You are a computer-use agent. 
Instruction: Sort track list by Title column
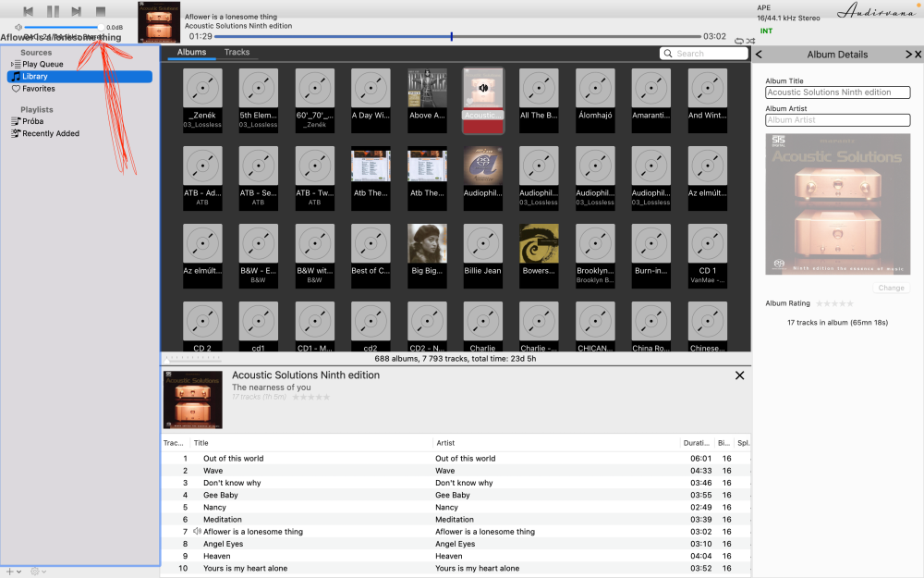click(x=311, y=443)
